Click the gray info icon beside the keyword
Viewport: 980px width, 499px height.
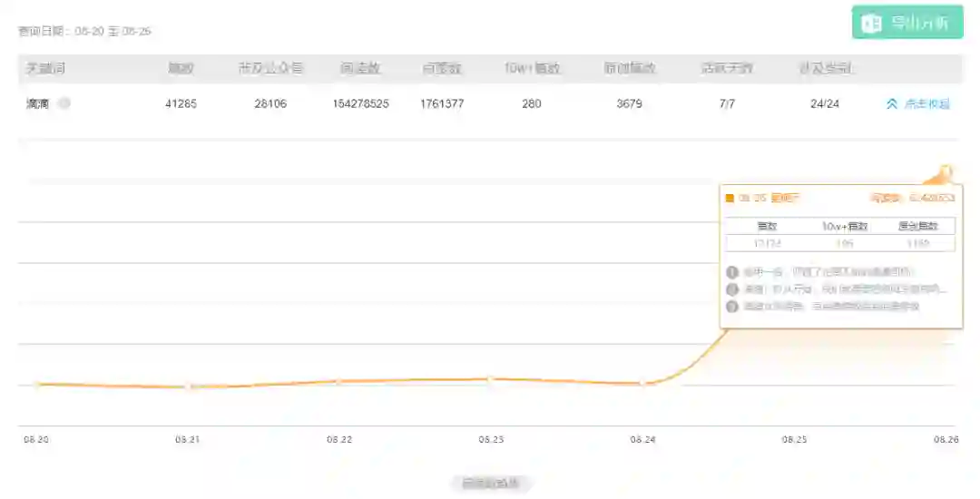point(64,103)
